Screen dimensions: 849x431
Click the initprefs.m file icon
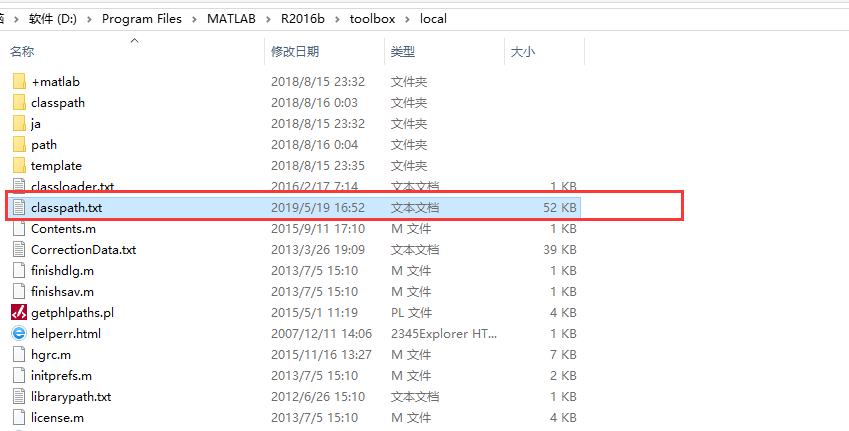[x=19, y=376]
